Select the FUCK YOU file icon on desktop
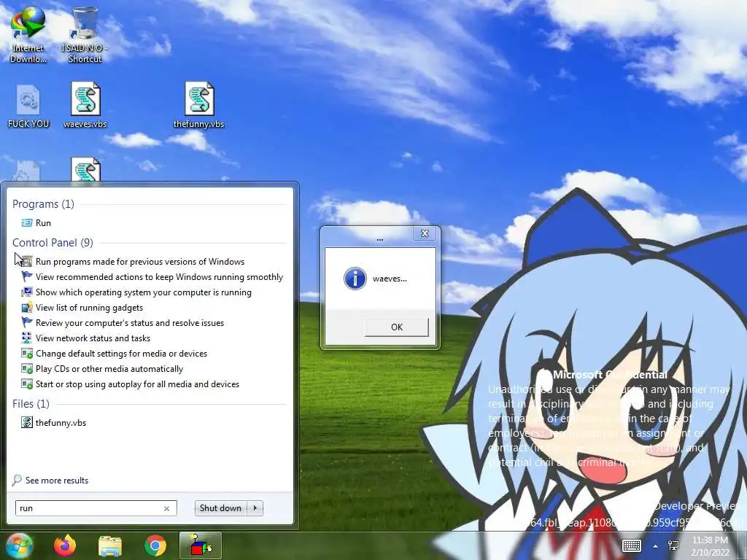Viewport: 747px width, 560px height. coord(28,106)
